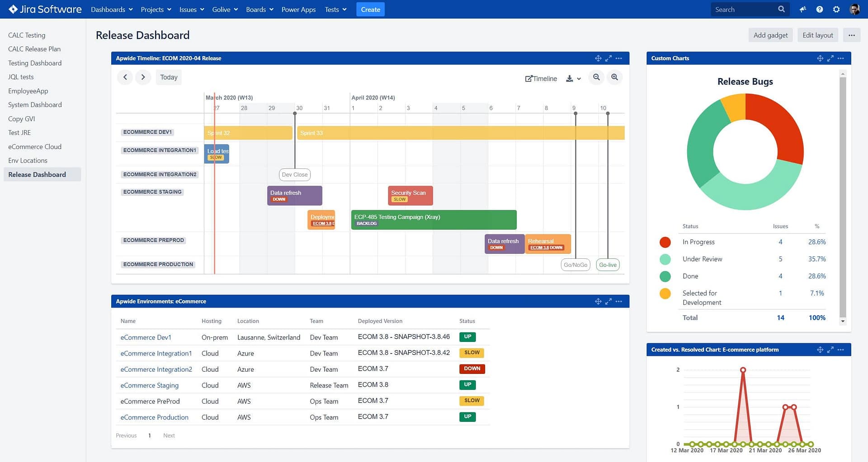Open the timeline in full view via Timeline icon
This screenshot has height=462, width=868.
[x=541, y=78]
